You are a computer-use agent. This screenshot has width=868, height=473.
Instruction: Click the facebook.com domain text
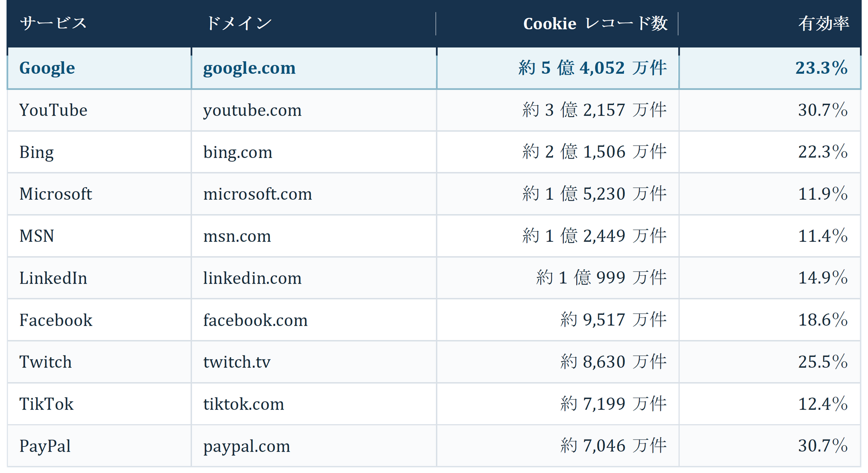(x=255, y=320)
